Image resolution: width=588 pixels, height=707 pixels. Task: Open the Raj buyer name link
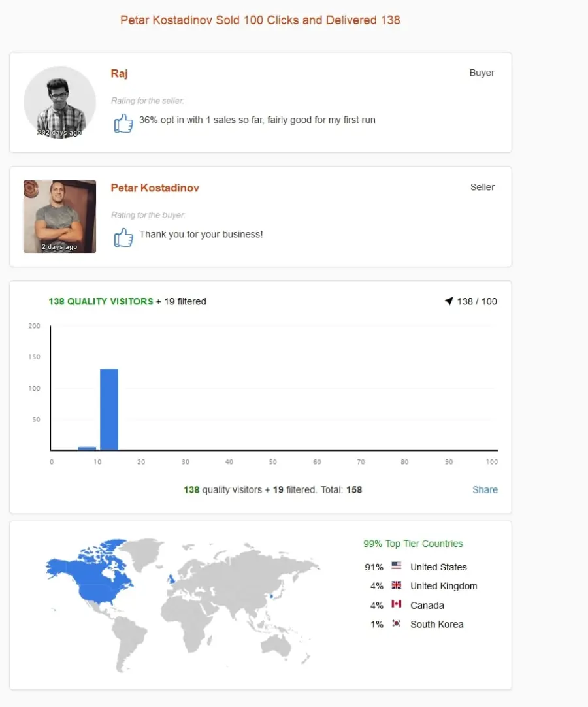(119, 73)
